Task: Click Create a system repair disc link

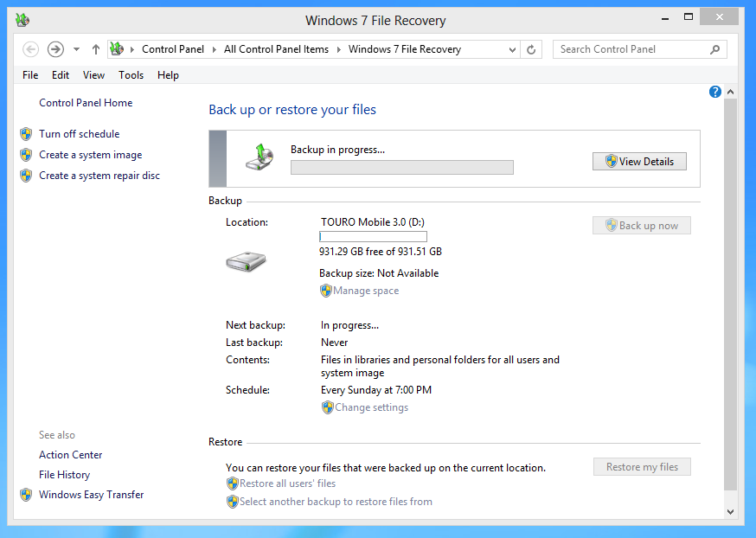Action: pyautogui.click(x=99, y=176)
